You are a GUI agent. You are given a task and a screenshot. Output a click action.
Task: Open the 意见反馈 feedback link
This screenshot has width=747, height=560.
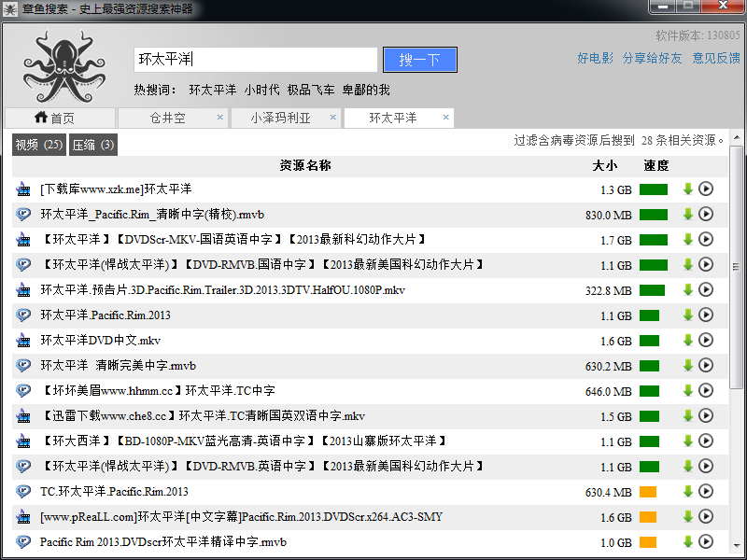click(715, 58)
